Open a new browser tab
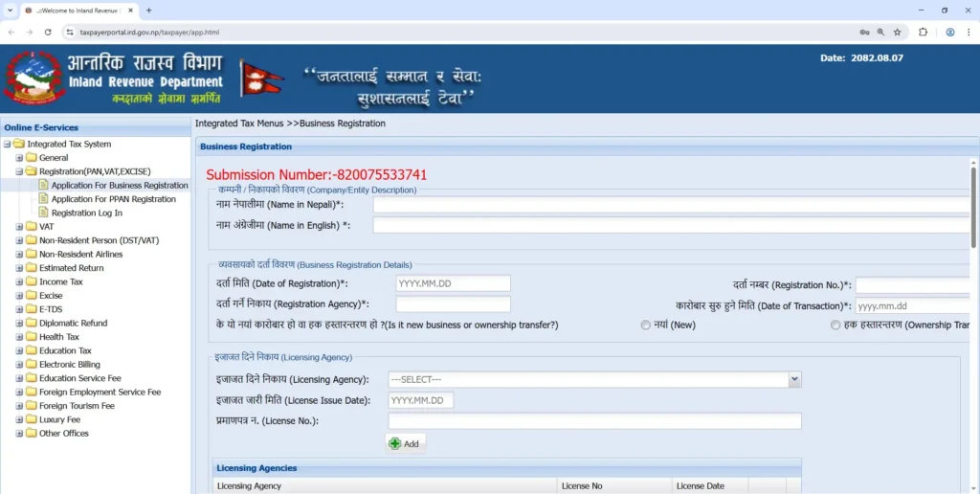Viewport: 980px width, 494px height. 148,10
